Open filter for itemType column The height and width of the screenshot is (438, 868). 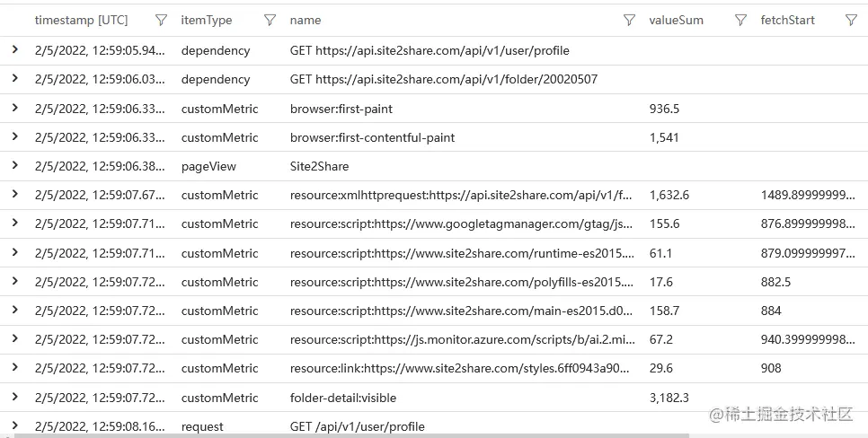tap(270, 20)
